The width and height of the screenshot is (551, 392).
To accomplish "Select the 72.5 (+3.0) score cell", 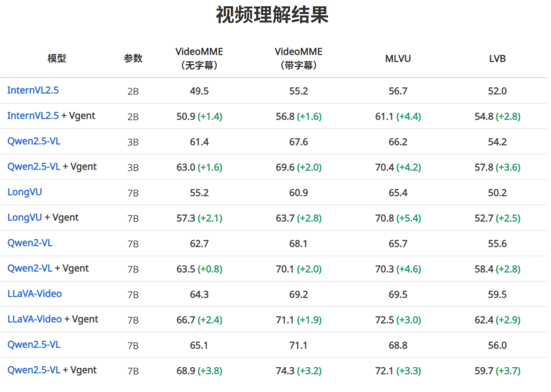I will [x=398, y=320].
